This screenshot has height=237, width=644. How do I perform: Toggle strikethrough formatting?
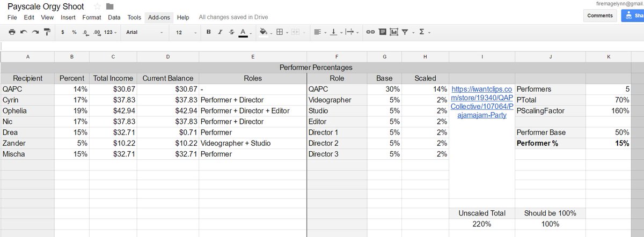pos(231,32)
